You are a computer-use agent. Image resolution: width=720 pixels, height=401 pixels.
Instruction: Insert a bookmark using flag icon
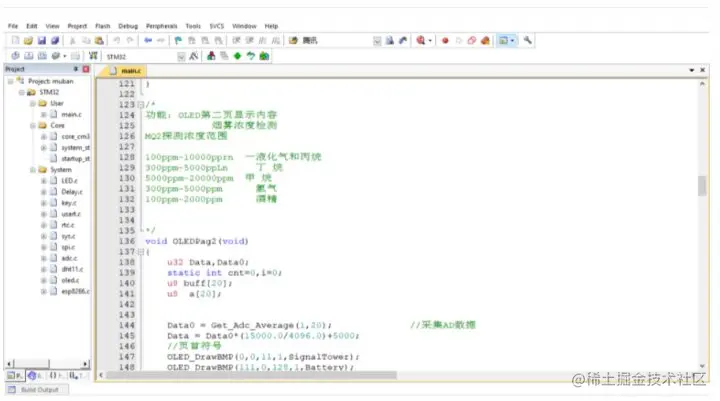click(x=178, y=40)
